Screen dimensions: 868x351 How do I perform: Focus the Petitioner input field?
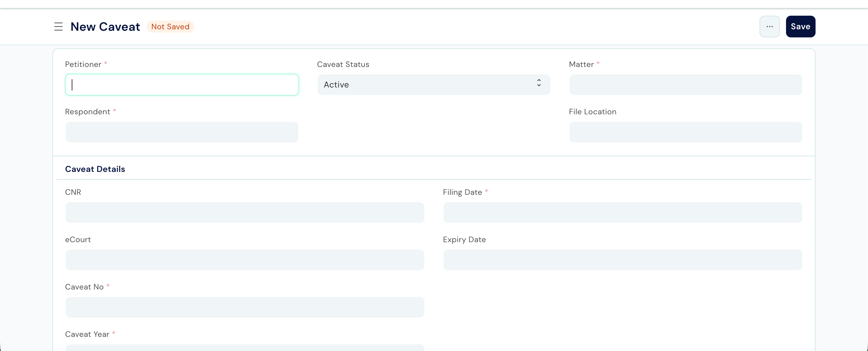(182, 85)
